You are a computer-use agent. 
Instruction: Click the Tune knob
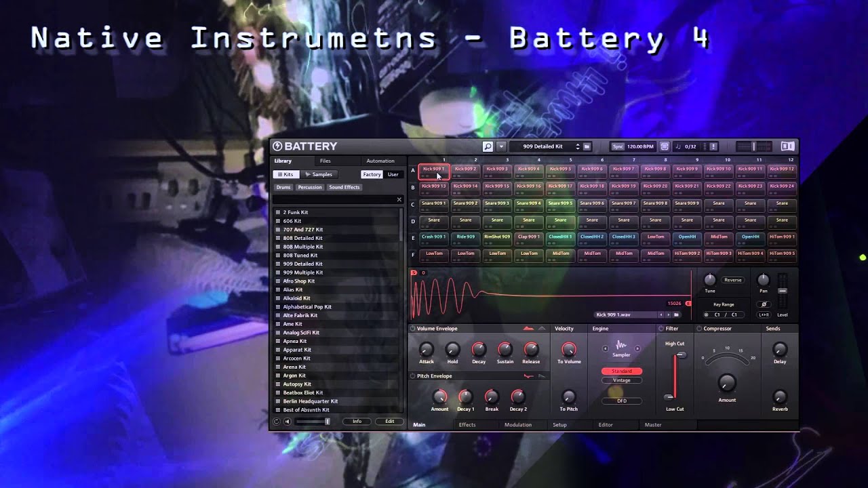(x=709, y=279)
